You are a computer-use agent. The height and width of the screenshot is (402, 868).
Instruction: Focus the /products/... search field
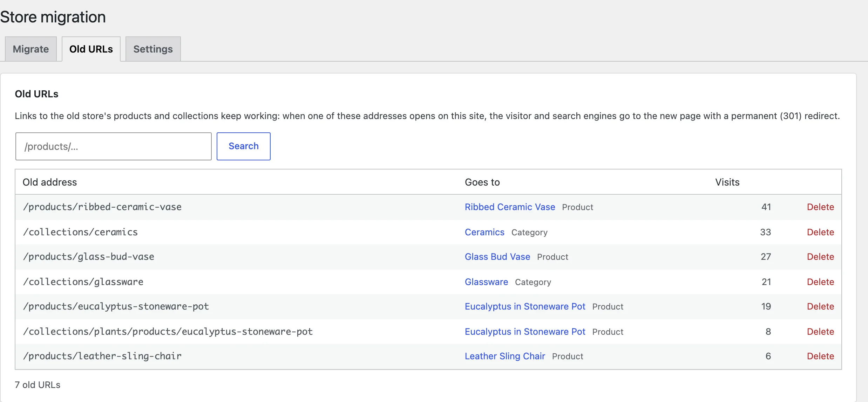coord(114,146)
